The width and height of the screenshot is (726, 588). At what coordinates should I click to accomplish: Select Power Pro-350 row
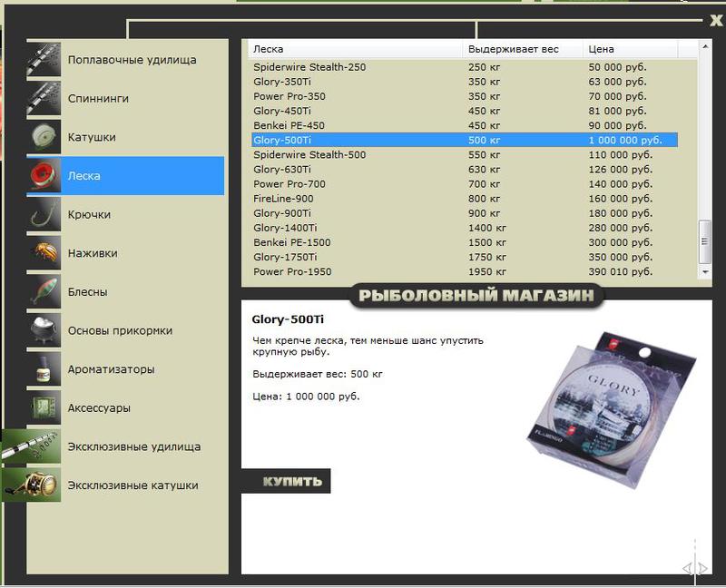[x=465, y=96]
